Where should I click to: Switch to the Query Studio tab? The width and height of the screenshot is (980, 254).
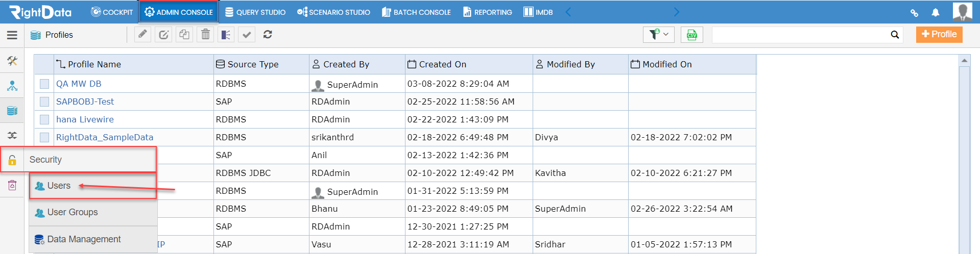coord(255,12)
